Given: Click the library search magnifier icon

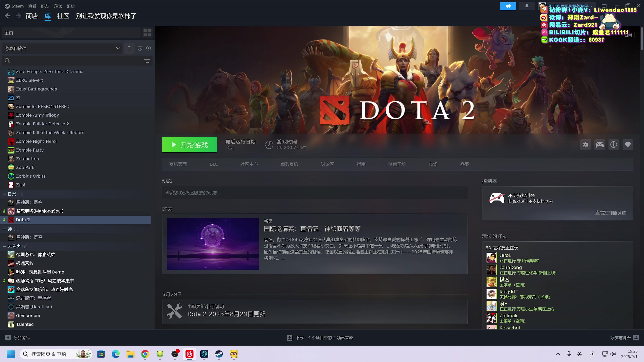Looking at the screenshot, I should point(7,61).
